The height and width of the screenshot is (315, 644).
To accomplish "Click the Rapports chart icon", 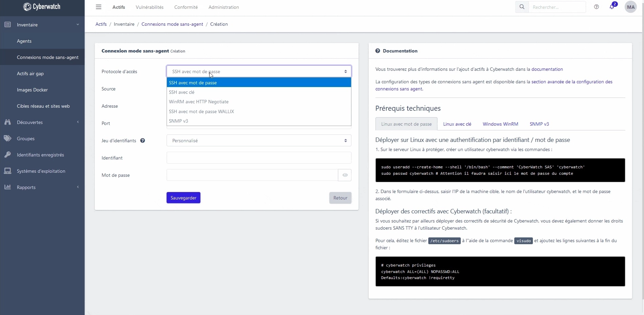I will [7, 187].
